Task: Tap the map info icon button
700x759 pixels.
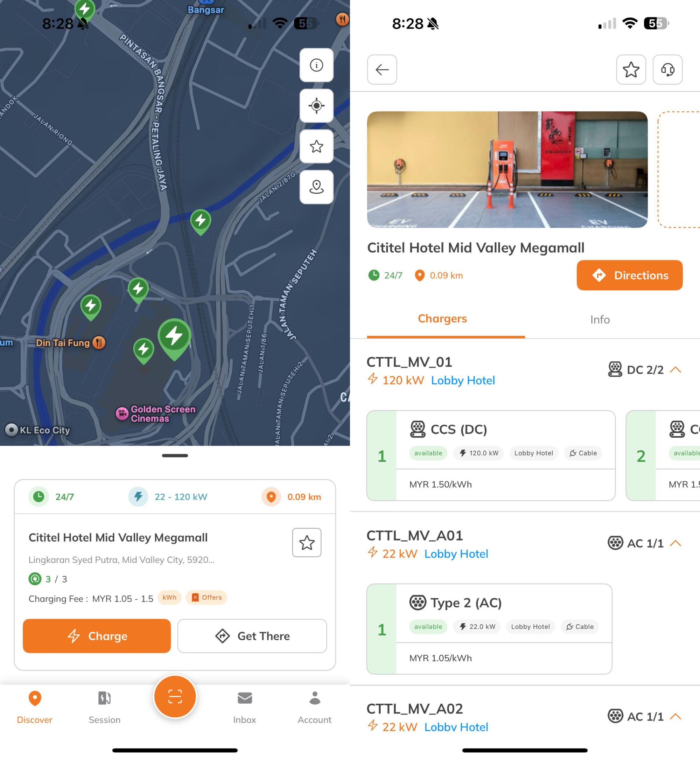Action: tap(316, 65)
